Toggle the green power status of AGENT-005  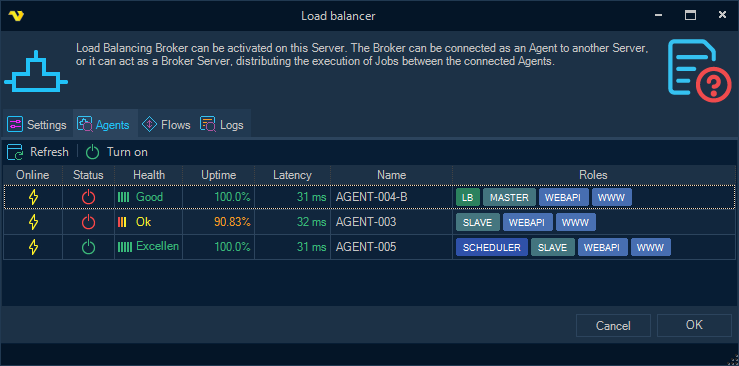tap(88, 247)
